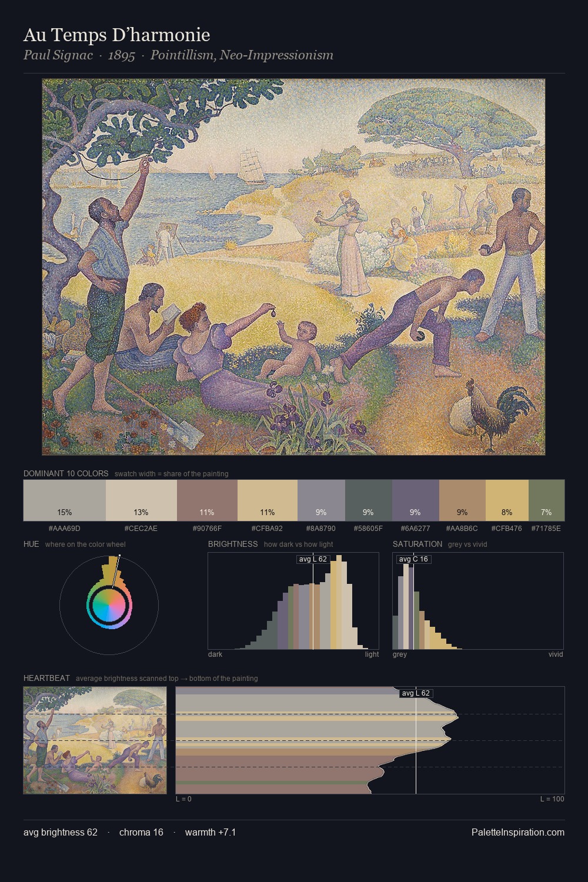Choose the #58605F dark swatch
This screenshot has width=588, height=882.
click(x=369, y=500)
